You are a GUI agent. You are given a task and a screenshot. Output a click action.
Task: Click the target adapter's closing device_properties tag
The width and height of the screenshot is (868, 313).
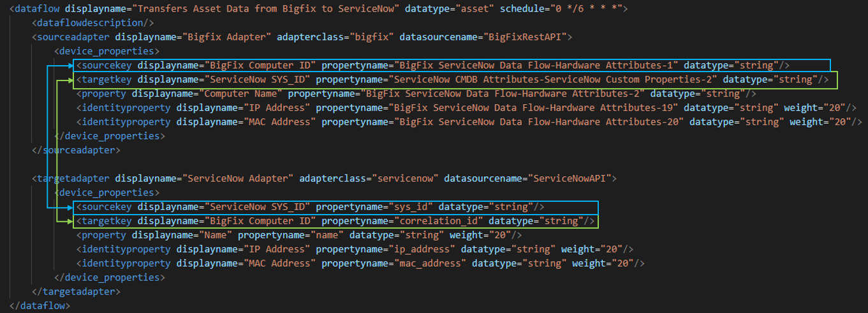tap(110, 277)
